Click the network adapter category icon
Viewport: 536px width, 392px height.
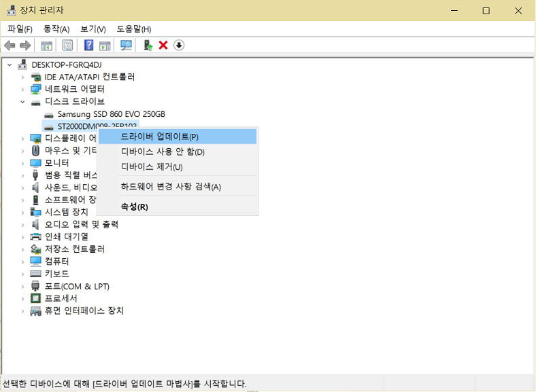[36, 90]
